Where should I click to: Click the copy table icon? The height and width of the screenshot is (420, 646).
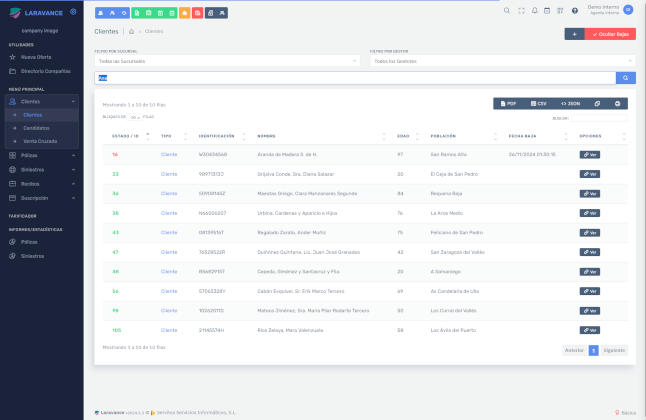pyautogui.click(x=596, y=103)
